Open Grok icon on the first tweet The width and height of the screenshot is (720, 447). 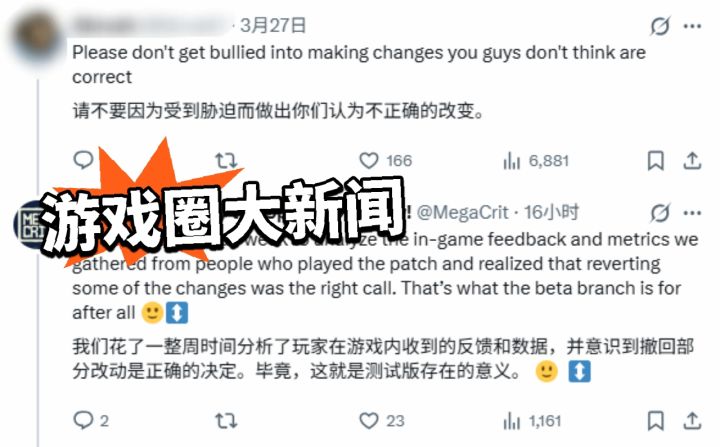[660, 26]
